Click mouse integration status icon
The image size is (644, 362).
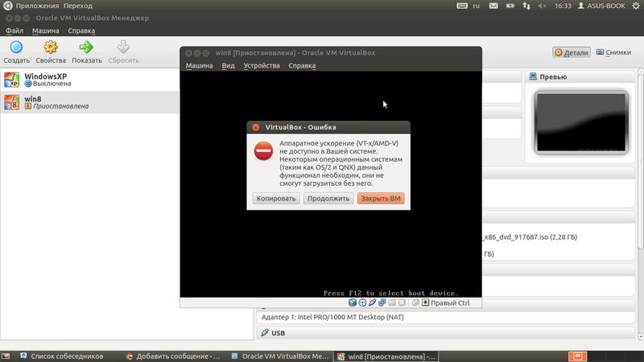415,303
